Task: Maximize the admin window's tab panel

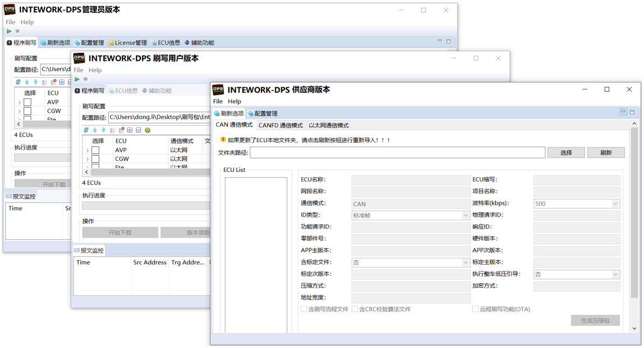Action: (x=449, y=41)
